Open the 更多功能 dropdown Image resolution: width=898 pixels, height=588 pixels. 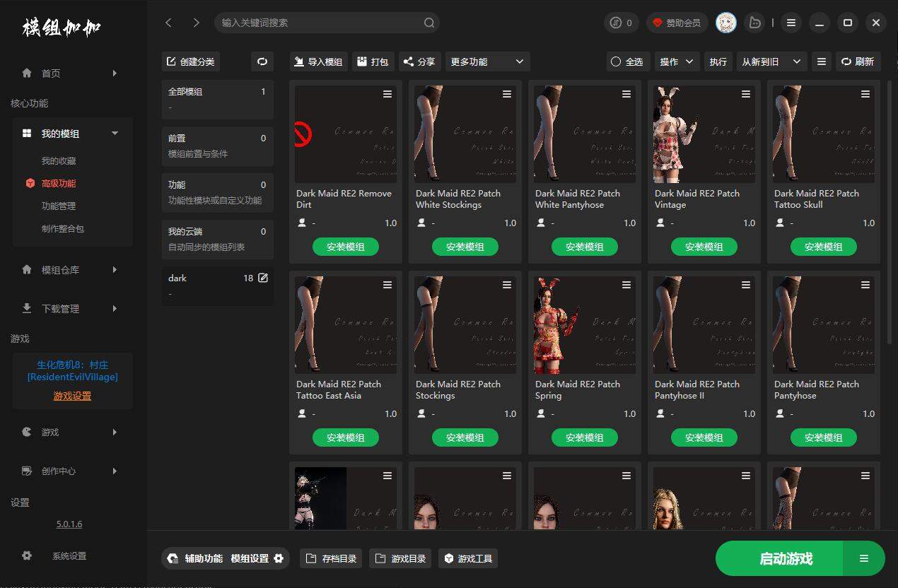click(x=486, y=61)
